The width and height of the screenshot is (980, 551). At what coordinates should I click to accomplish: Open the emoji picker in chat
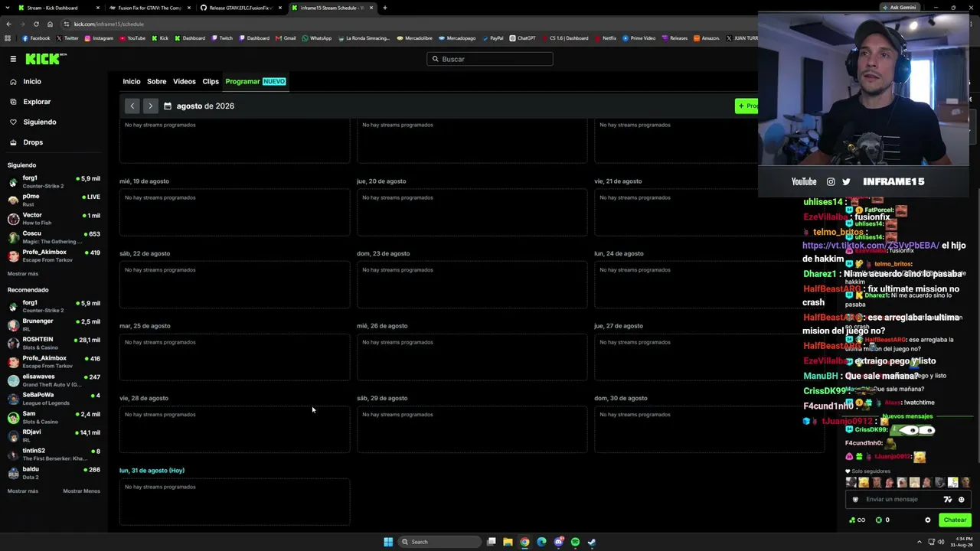click(962, 500)
